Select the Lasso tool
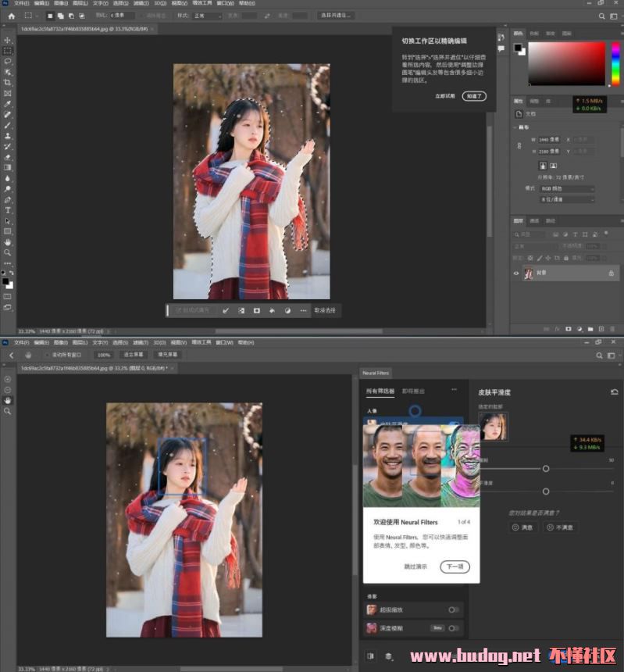The image size is (624, 672). click(x=8, y=61)
